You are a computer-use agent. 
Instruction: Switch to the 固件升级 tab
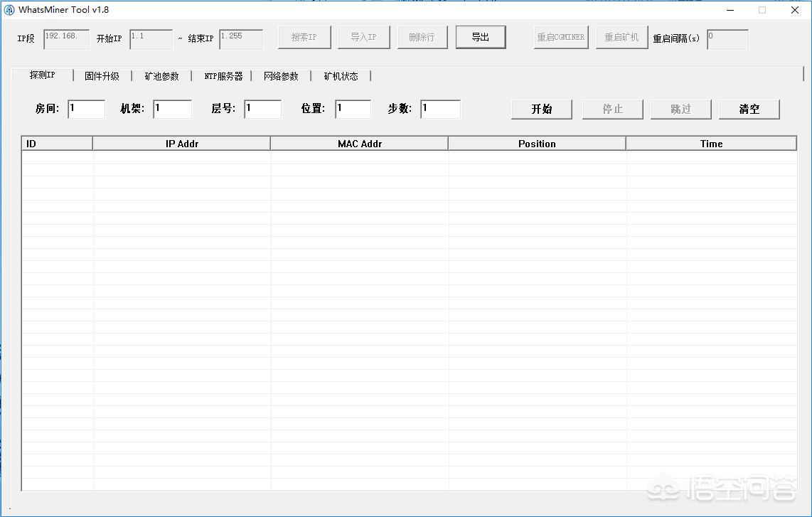[102, 76]
